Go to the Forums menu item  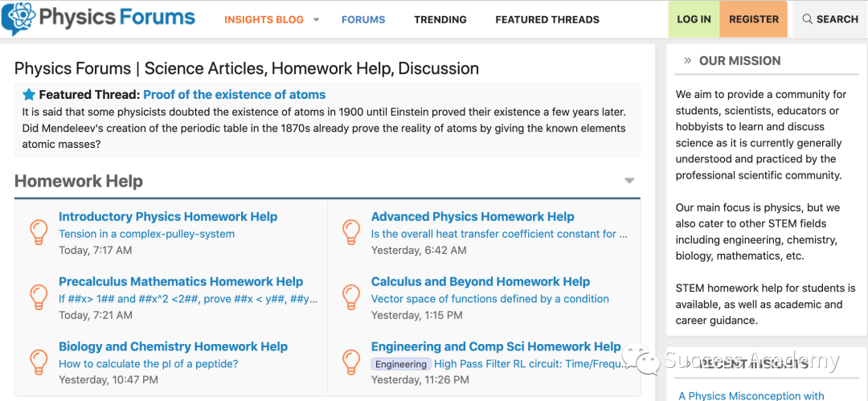coord(363,19)
